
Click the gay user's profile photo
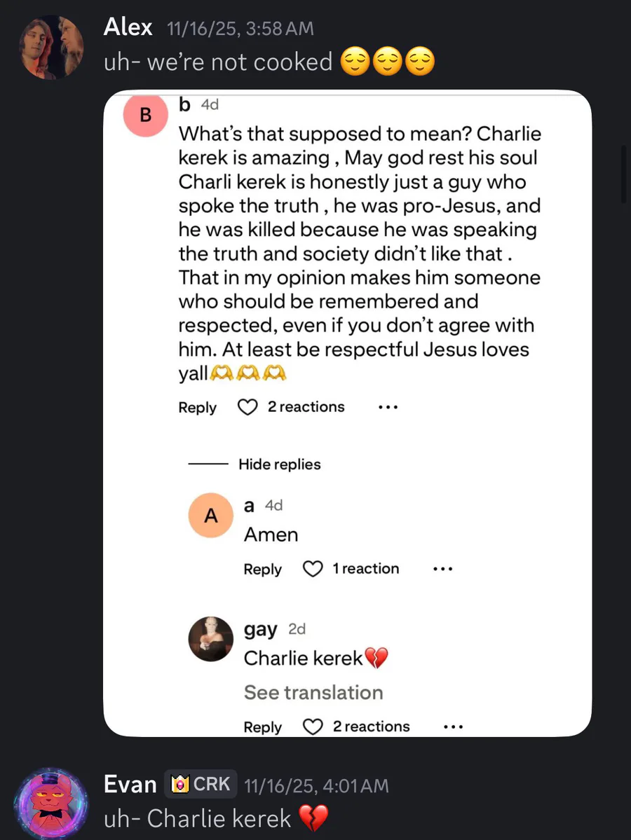[x=210, y=639]
